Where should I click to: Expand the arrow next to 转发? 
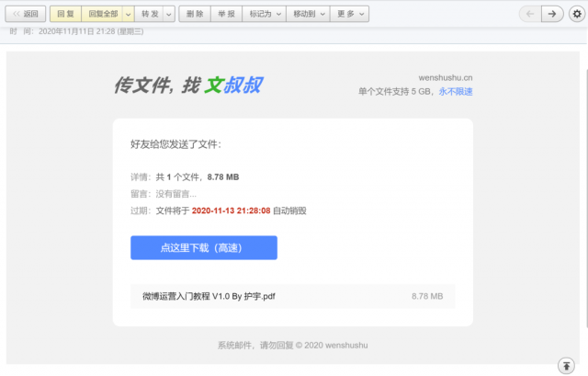[x=169, y=14]
